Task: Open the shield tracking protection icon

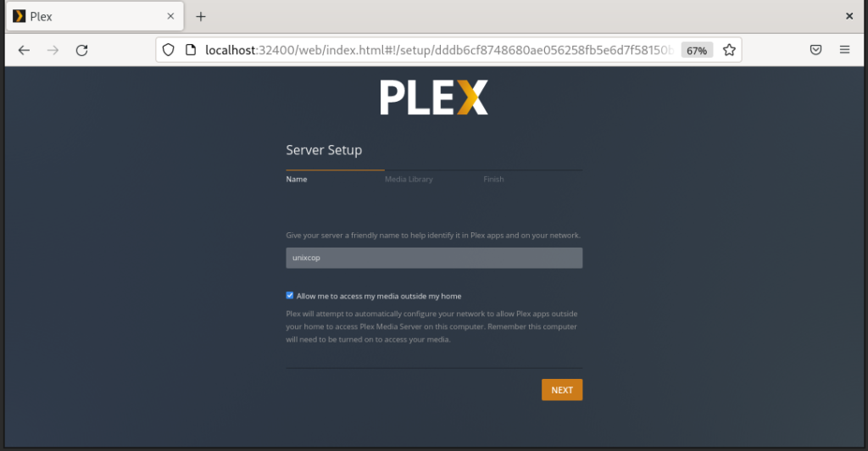Action: [169, 50]
